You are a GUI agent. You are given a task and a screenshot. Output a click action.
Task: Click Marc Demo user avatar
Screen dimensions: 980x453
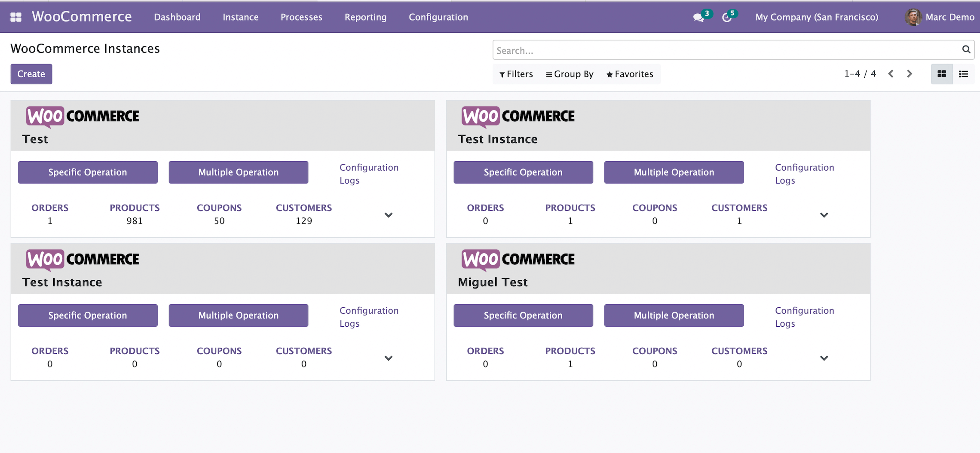pyautogui.click(x=913, y=17)
